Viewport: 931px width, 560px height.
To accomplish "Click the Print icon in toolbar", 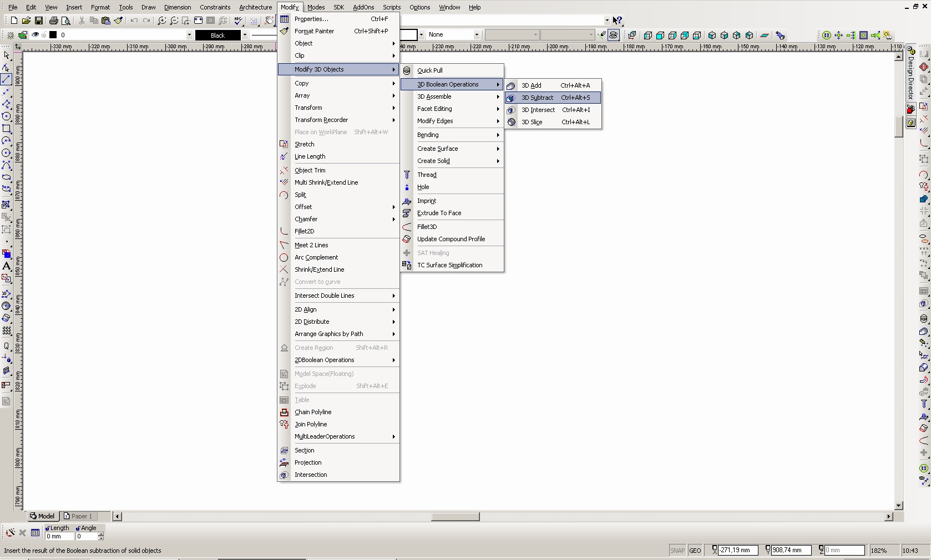I will (53, 21).
